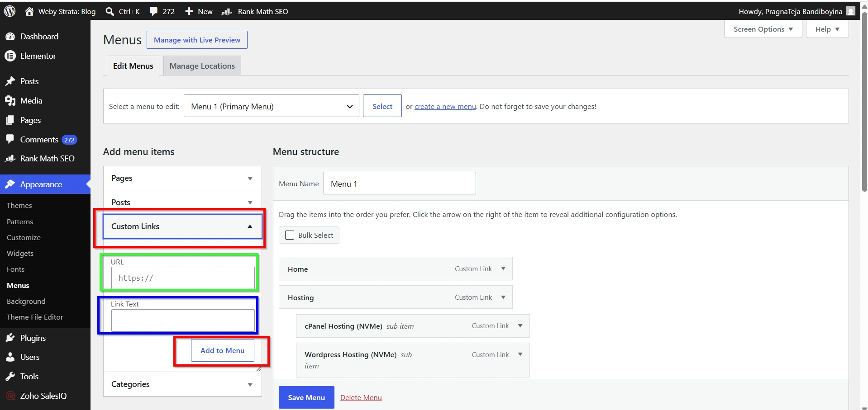Viewport: 868px width, 410px height.
Task: Expand the Home menu item options
Action: [x=503, y=269]
